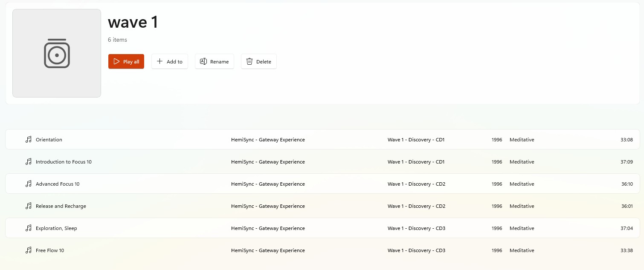Image resolution: width=644 pixels, height=270 pixels.
Task: Open the Add to menu
Action: click(170, 61)
